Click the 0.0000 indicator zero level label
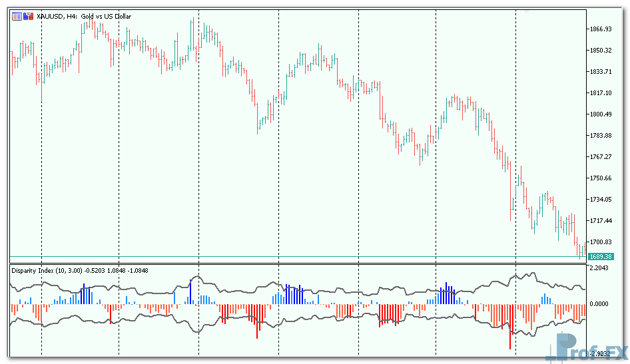The image size is (630, 364). click(x=599, y=304)
